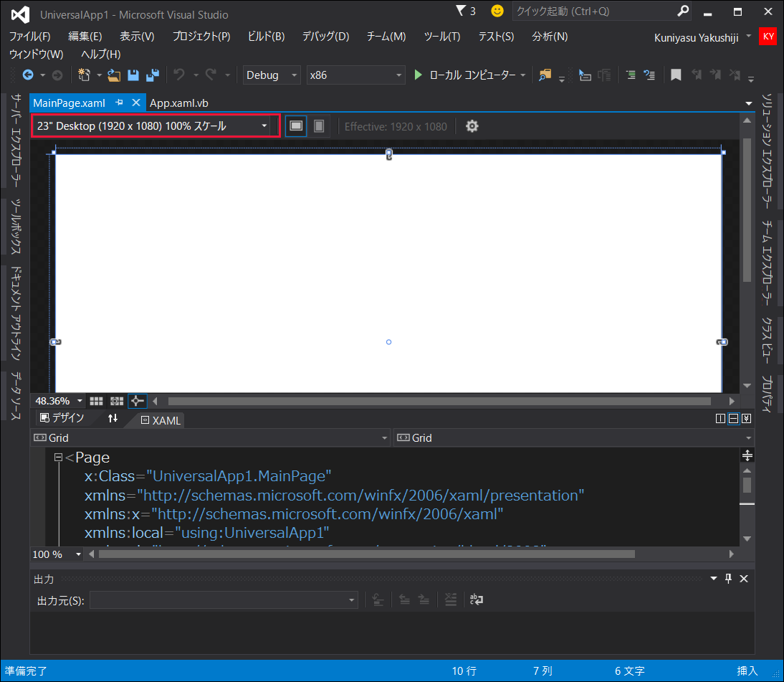Click the XAML editor horizontal scrollbar

click(366, 554)
